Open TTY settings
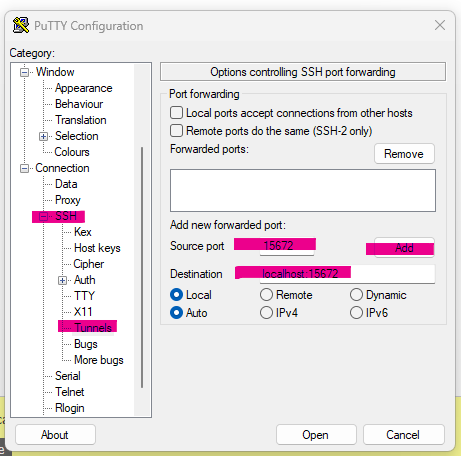Screen dimensions: 461x456 pyautogui.click(x=84, y=296)
